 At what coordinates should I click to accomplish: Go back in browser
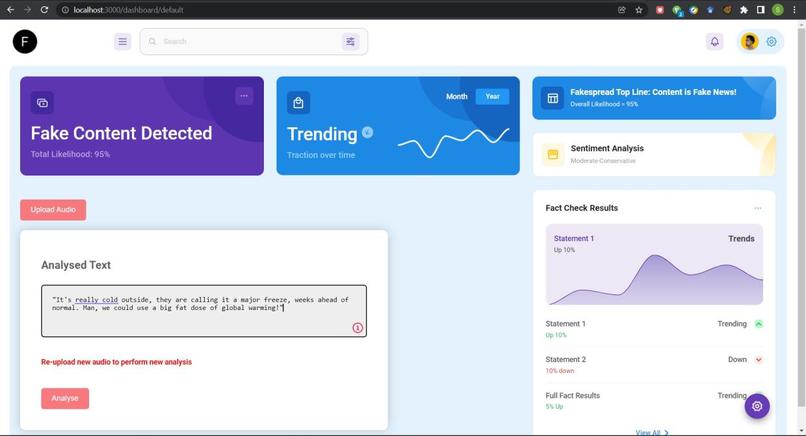[x=10, y=10]
